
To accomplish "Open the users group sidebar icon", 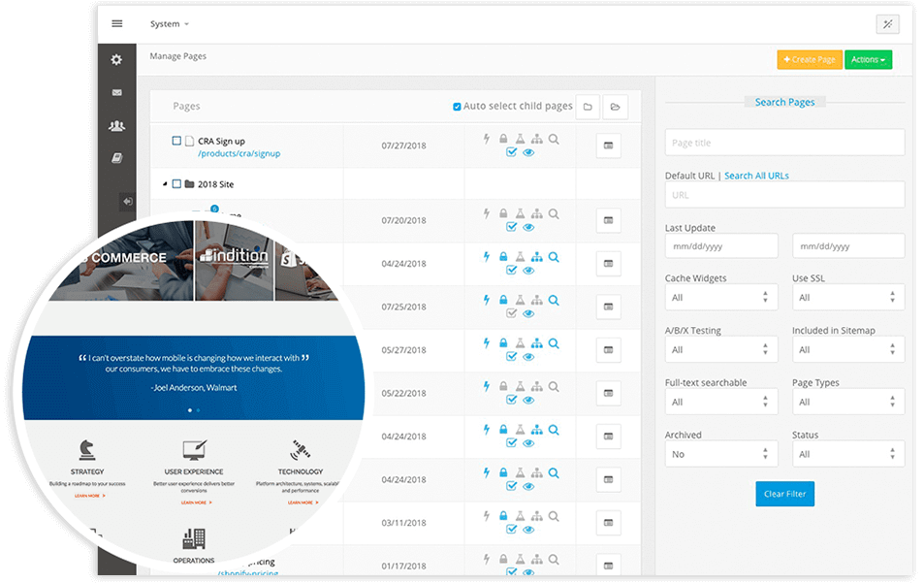I will pyautogui.click(x=117, y=126).
